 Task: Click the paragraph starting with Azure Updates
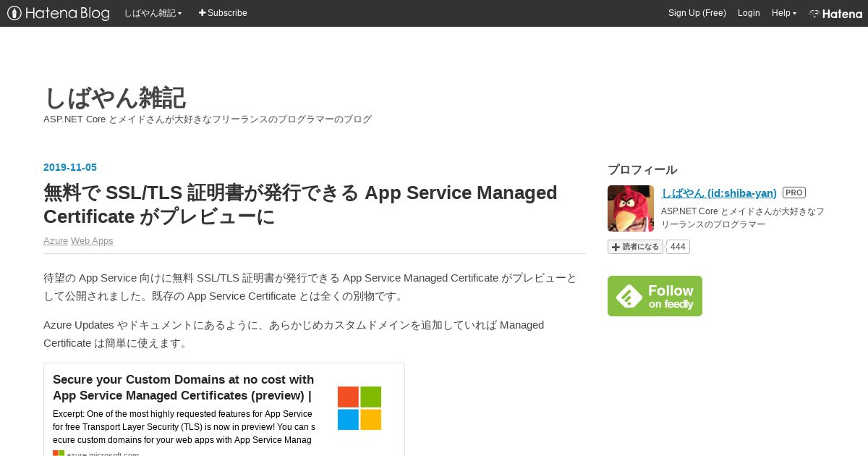point(294,334)
